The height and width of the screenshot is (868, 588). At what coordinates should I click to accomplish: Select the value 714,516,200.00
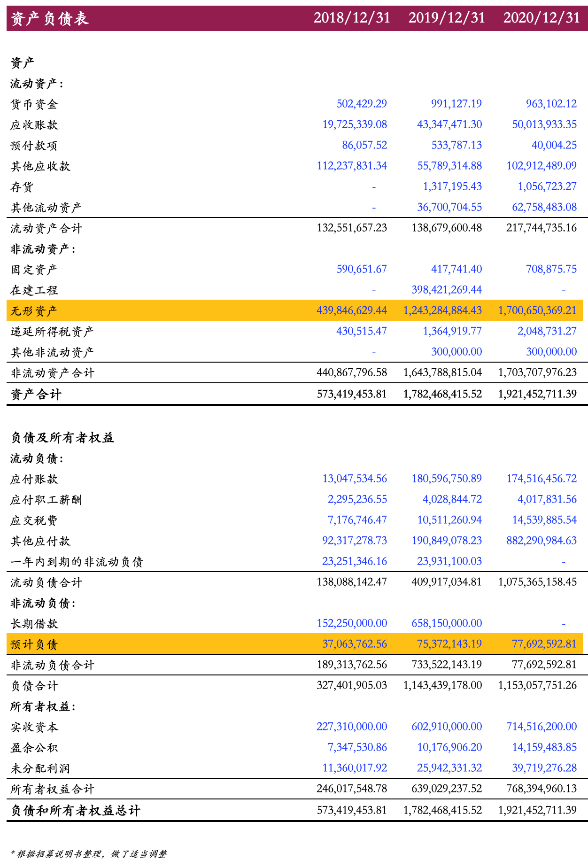click(542, 727)
